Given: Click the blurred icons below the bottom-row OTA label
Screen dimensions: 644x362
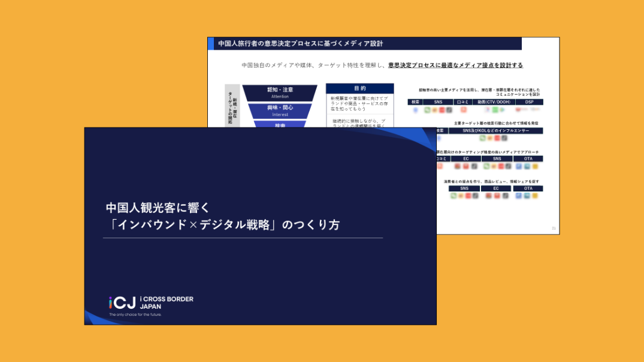Looking at the screenshot, I should [528, 196].
